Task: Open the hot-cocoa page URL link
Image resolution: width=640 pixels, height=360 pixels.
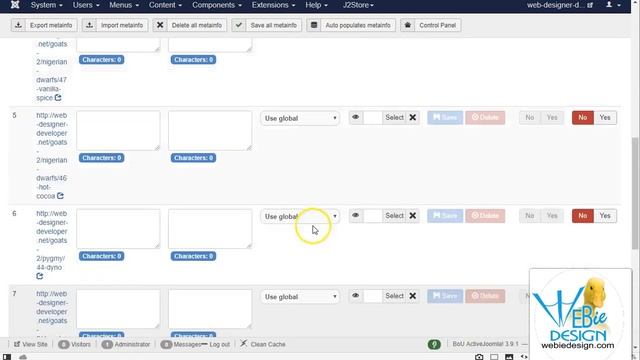Action: point(51,156)
